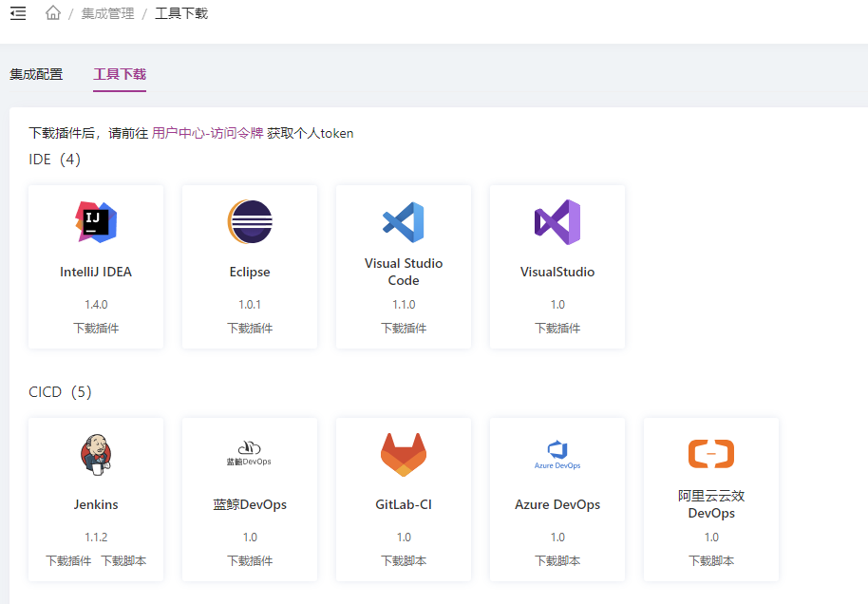Download the Eclipse plugin

click(250, 329)
